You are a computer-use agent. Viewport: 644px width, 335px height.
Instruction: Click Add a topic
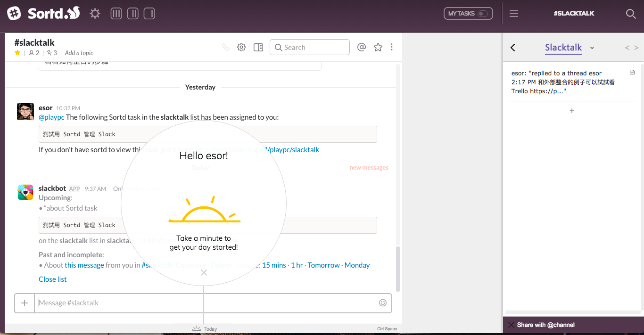point(79,53)
